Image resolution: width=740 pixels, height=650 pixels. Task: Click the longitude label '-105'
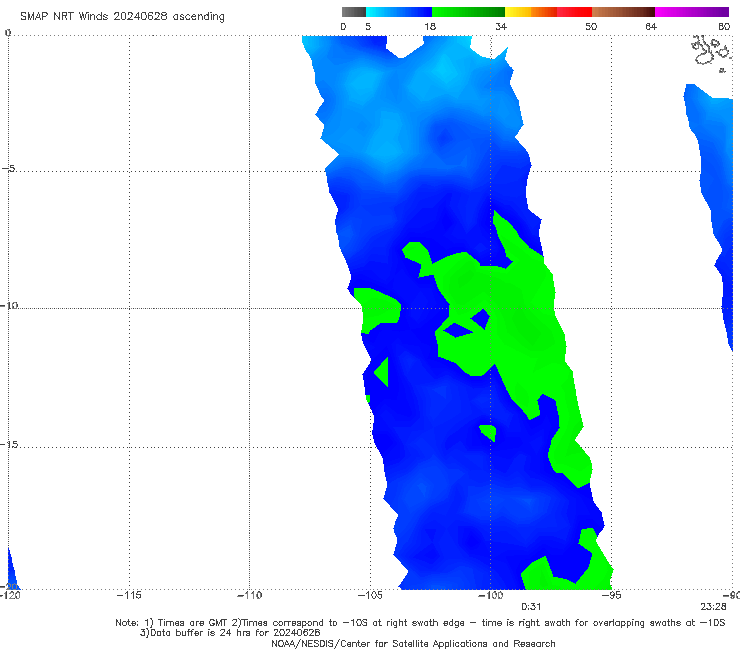tap(370, 595)
